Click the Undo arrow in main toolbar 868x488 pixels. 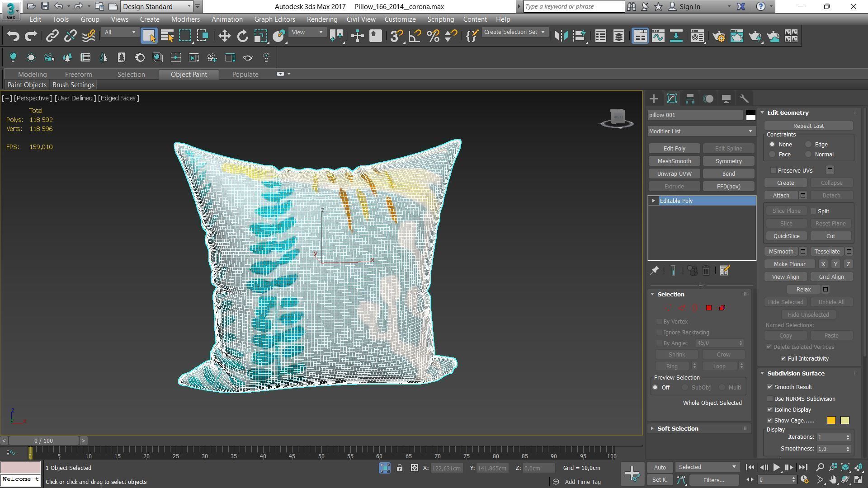tap(13, 36)
